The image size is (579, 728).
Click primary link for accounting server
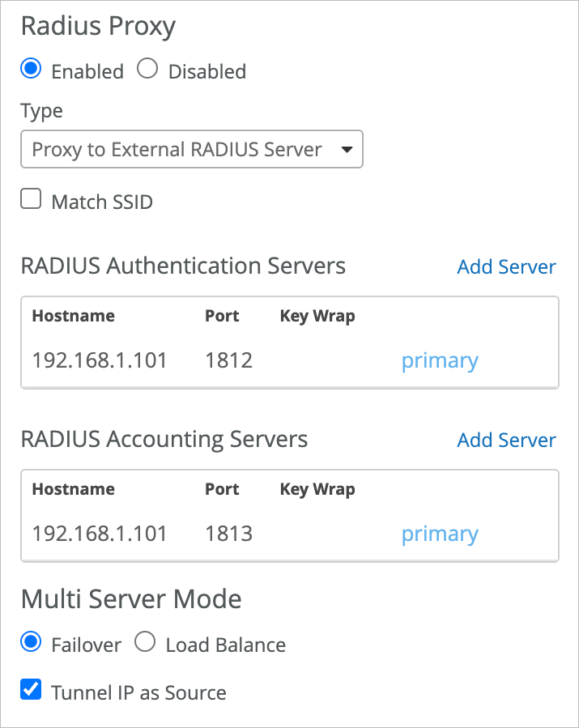[x=440, y=534]
